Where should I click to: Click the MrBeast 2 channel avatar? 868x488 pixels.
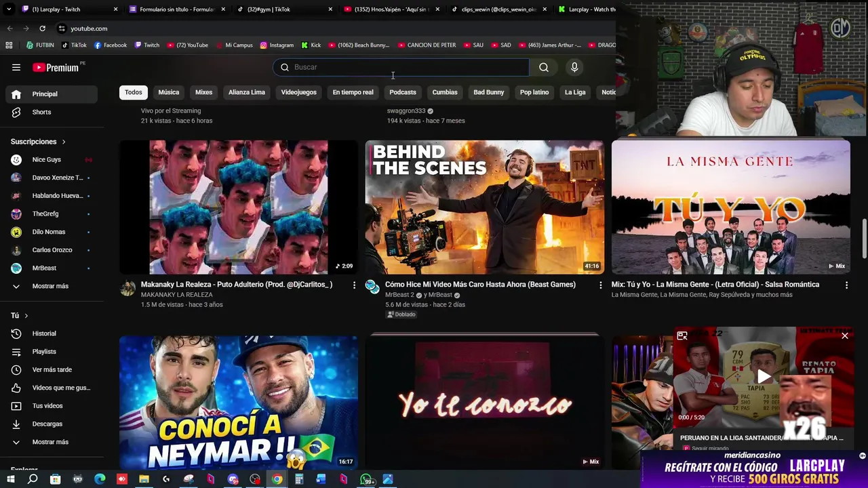pos(372,286)
